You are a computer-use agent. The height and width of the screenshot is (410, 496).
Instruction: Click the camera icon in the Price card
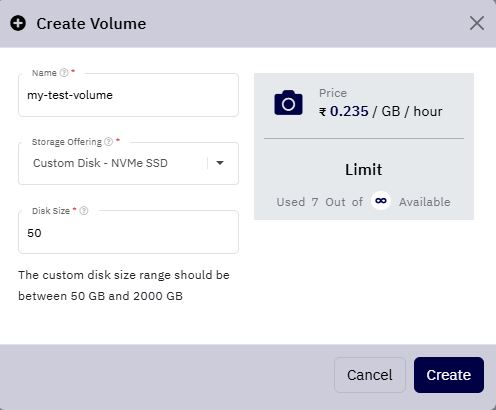coord(288,103)
